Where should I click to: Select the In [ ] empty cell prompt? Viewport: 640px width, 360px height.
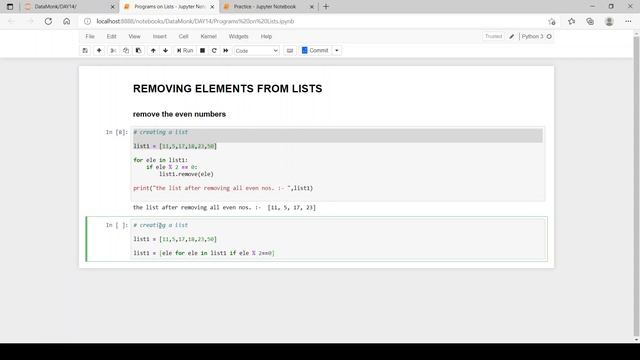(x=117, y=225)
